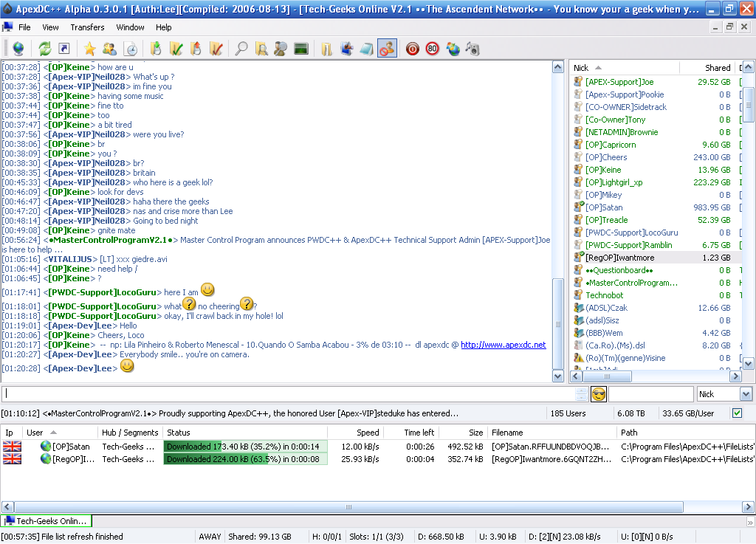The width and height of the screenshot is (756, 544).
Task: Open Finished Downloads green-check folder icon
Action: (176, 49)
